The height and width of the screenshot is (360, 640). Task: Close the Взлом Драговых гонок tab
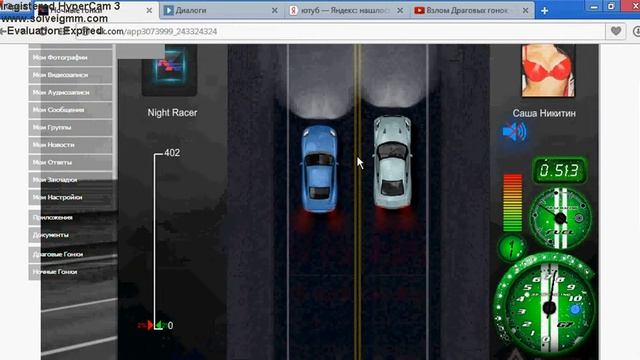click(525, 11)
